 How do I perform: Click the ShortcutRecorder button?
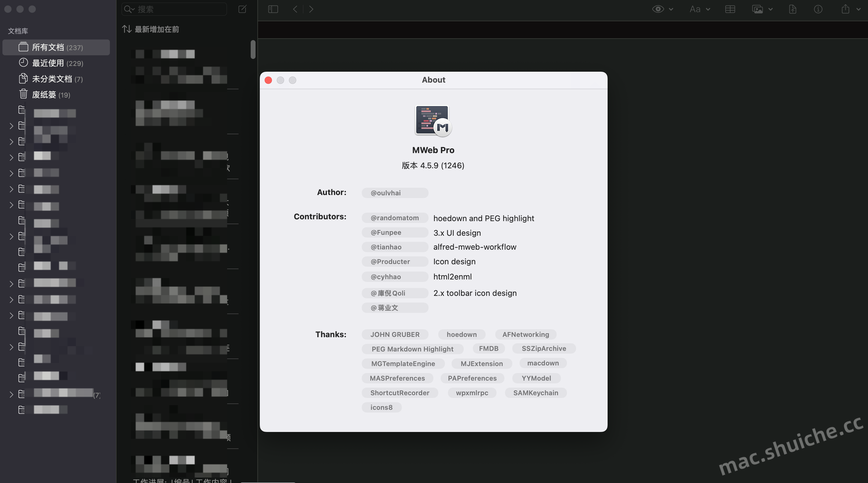400,392
